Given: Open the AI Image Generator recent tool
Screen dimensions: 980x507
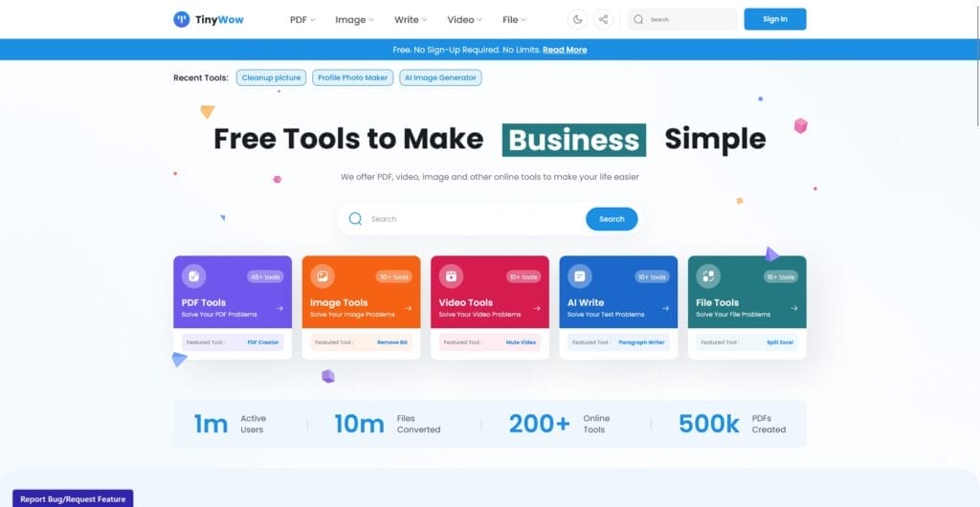Looking at the screenshot, I should coord(440,78).
